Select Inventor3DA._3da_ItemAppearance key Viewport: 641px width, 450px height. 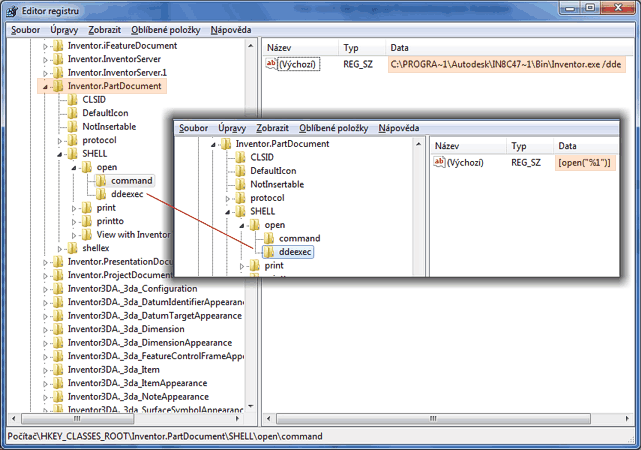pos(137,383)
